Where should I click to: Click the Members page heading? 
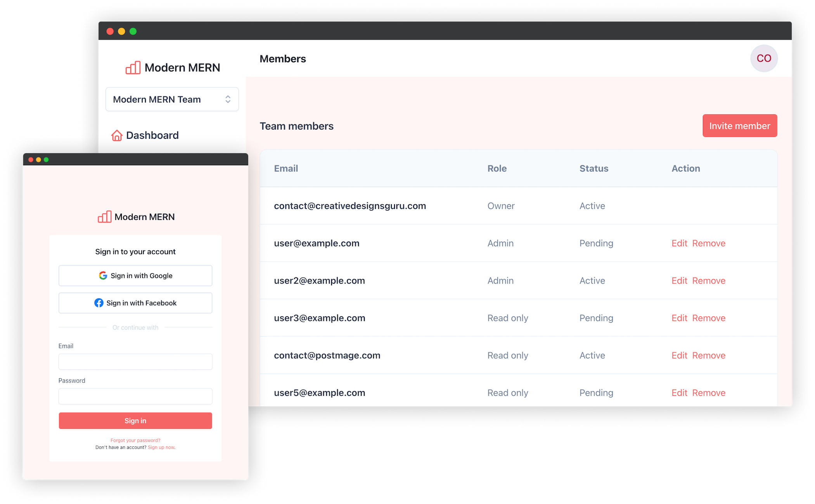click(283, 59)
